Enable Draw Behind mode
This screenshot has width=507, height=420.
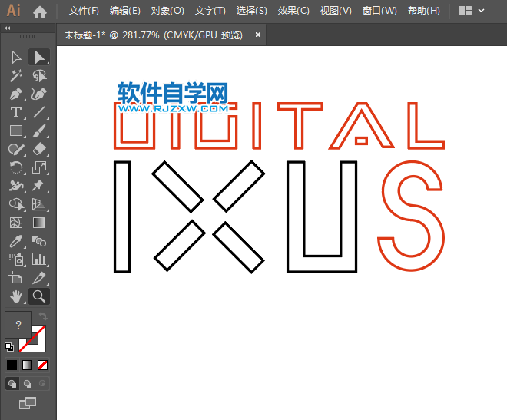click(x=28, y=383)
